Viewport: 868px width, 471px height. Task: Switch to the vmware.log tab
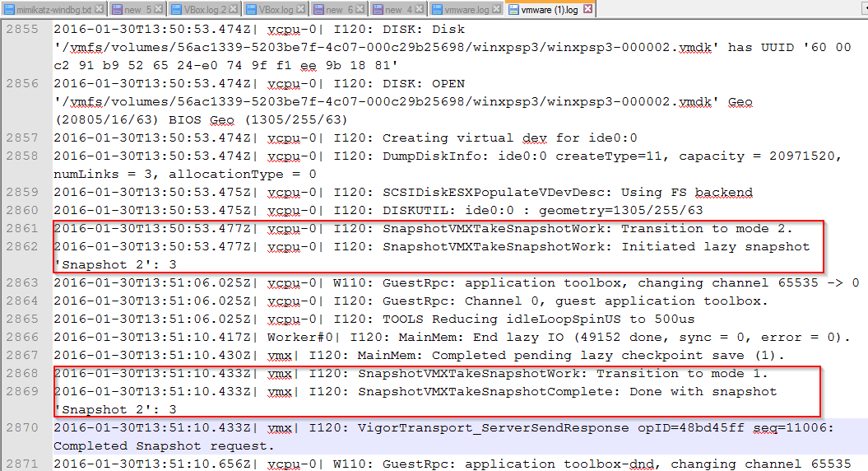[466, 10]
